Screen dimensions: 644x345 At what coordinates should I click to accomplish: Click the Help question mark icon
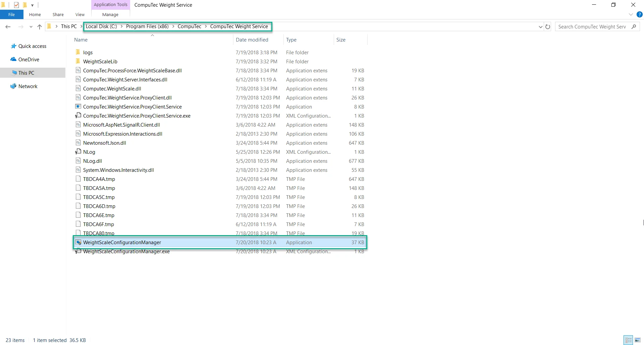pos(639,14)
